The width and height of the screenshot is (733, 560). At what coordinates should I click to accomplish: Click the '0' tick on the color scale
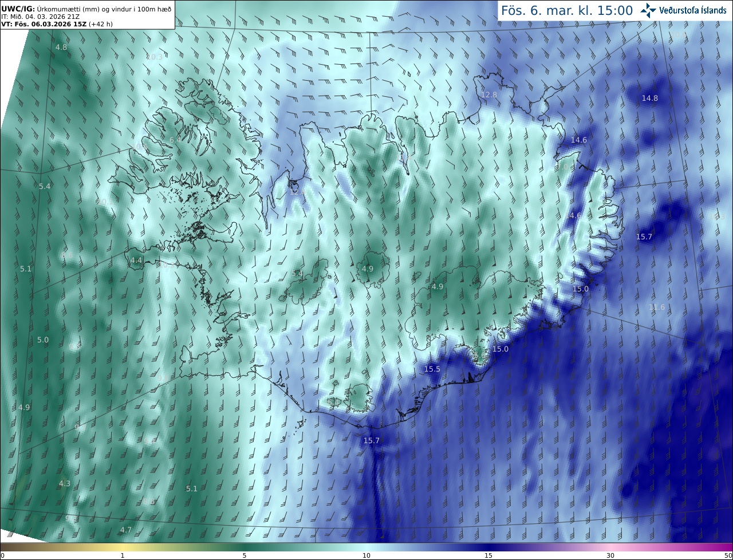[2, 555]
